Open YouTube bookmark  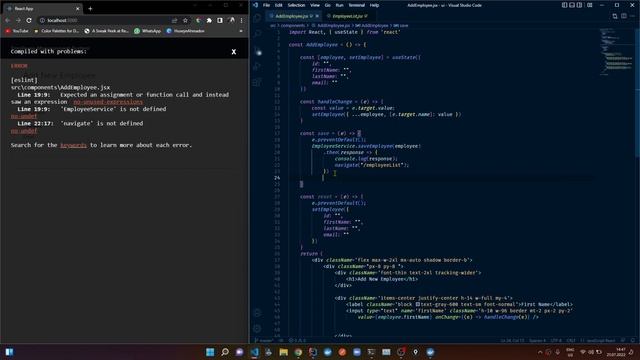point(17,31)
